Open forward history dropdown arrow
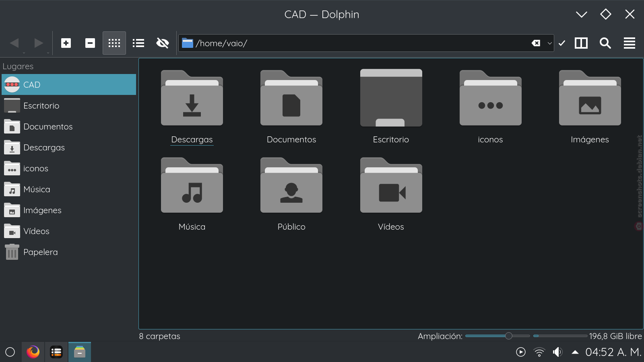This screenshot has height=362, width=644. 48,53
